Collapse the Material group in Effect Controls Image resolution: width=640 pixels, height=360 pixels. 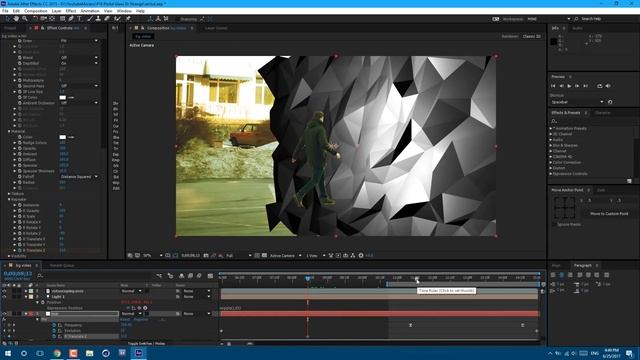point(9,131)
